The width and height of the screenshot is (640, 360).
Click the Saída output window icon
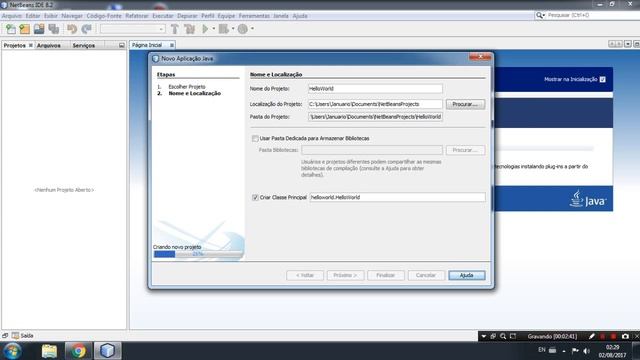coord(16,336)
